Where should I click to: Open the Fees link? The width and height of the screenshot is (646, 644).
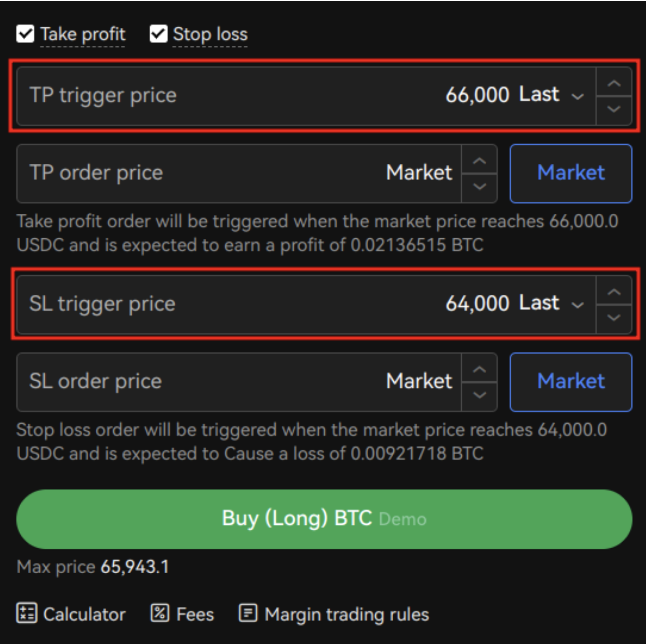[x=195, y=614]
